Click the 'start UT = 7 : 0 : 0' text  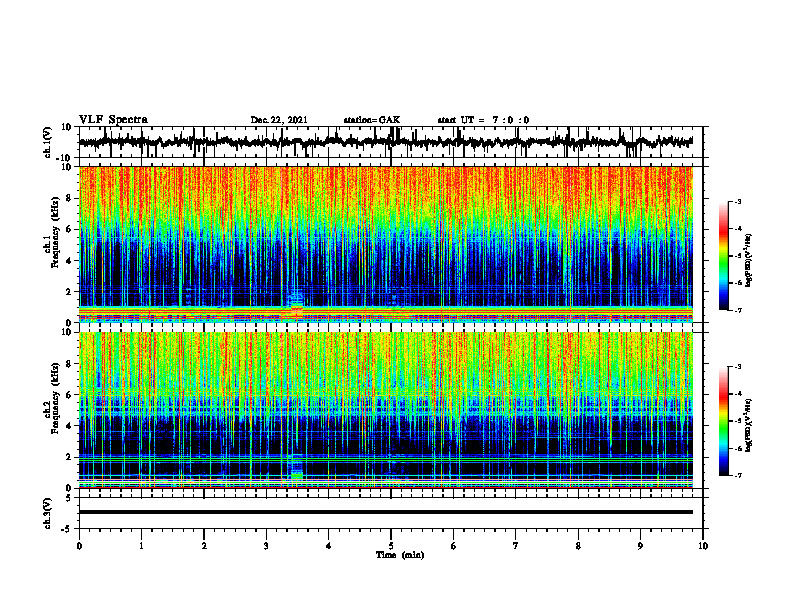pyautogui.click(x=483, y=120)
